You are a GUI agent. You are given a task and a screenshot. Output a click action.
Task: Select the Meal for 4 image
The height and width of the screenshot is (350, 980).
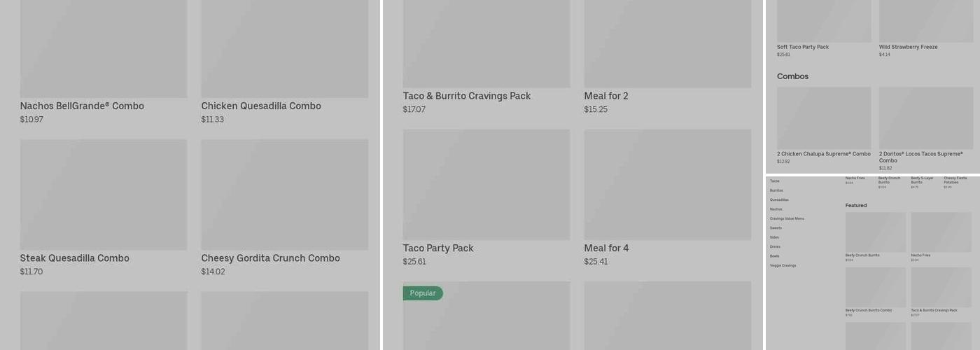[667, 184]
